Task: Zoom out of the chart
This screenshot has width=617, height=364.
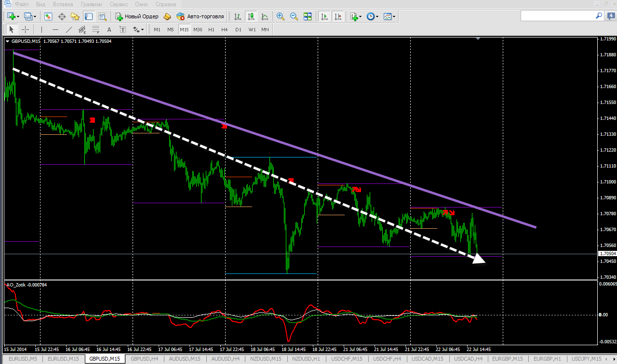Action: [294, 16]
